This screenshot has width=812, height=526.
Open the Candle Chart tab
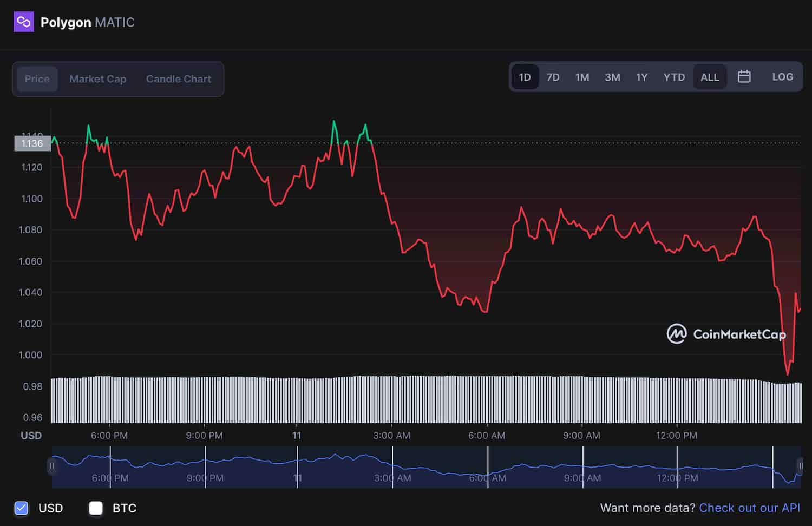pos(179,79)
